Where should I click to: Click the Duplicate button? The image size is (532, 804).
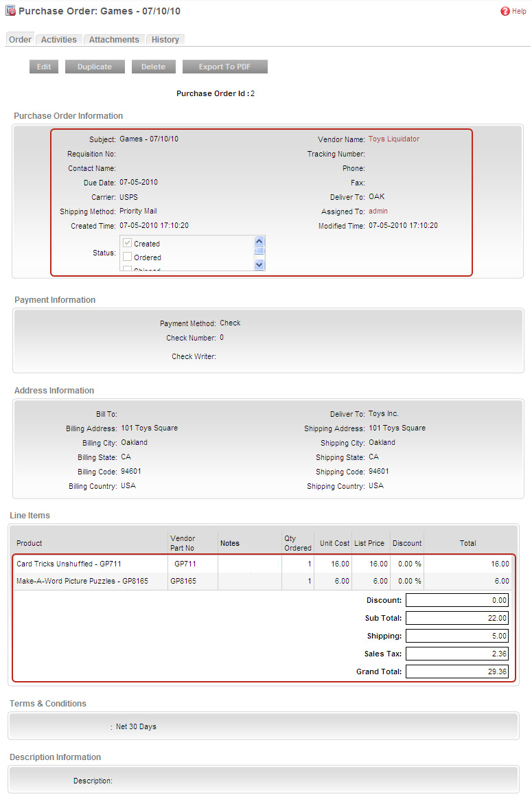point(95,67)
